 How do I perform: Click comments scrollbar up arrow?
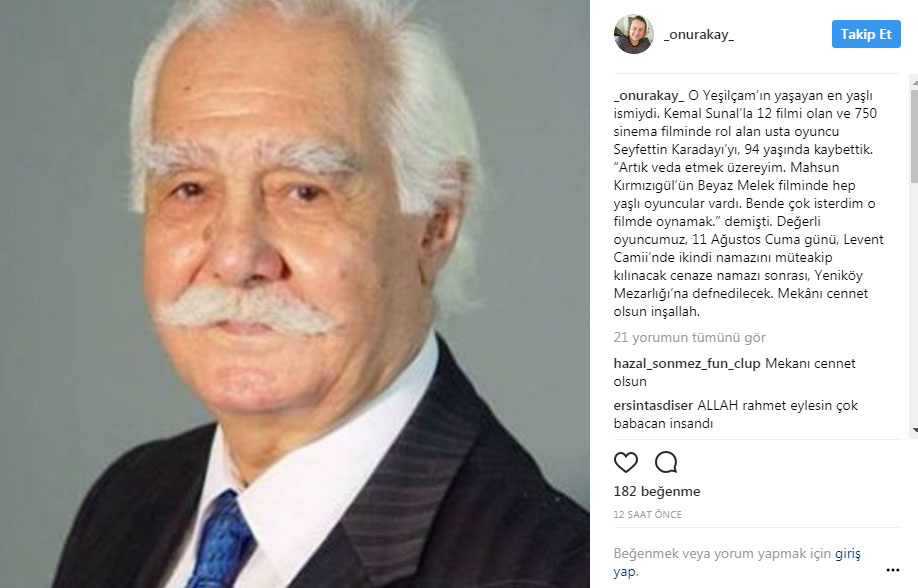tap(914, 83)
